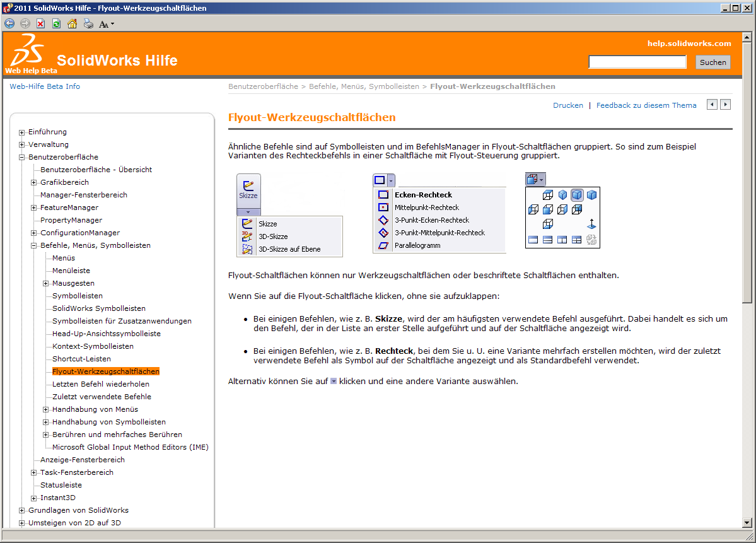Viewport: 756px width, 543px height.
Task: Select Shortcut-Leisten in the tree
Action: pos(81,359)
